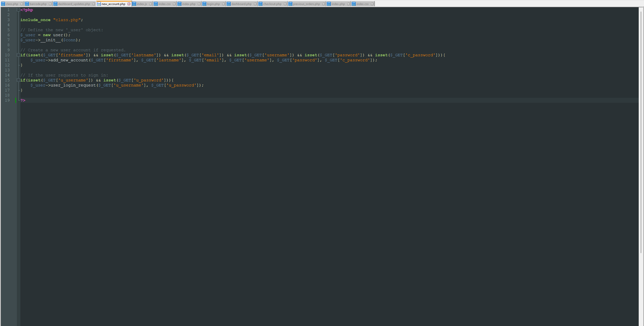Click the file icon on the dashboard_updates.php tab

pyautogui.click(x=56, y=4)
